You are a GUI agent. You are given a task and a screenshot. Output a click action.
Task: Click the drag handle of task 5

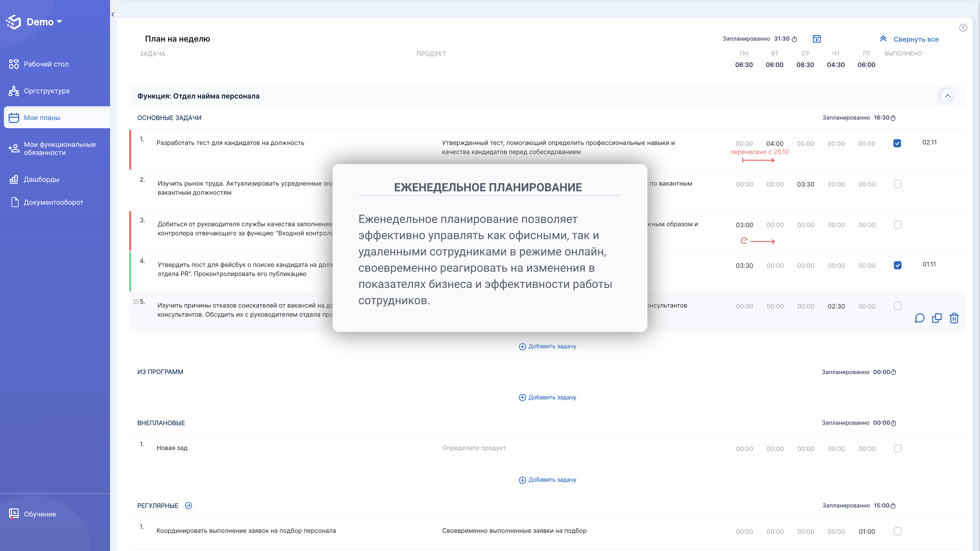pos(135,302)
